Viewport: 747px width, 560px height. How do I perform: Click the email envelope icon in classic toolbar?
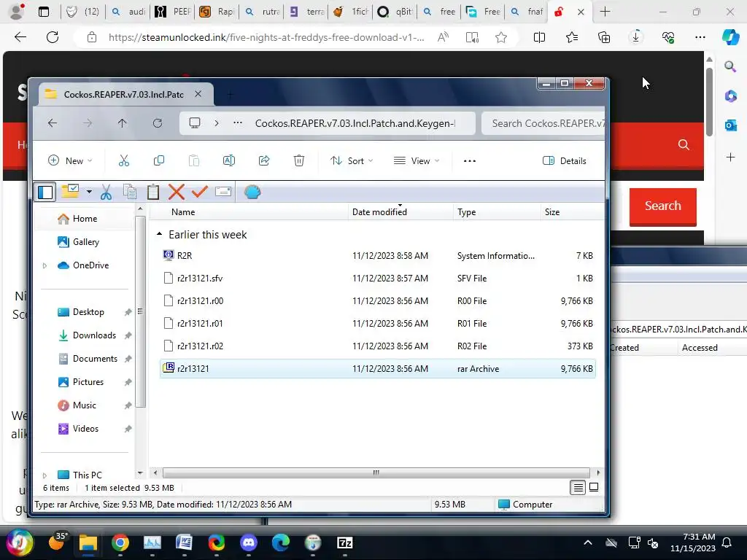click(223, 192)
